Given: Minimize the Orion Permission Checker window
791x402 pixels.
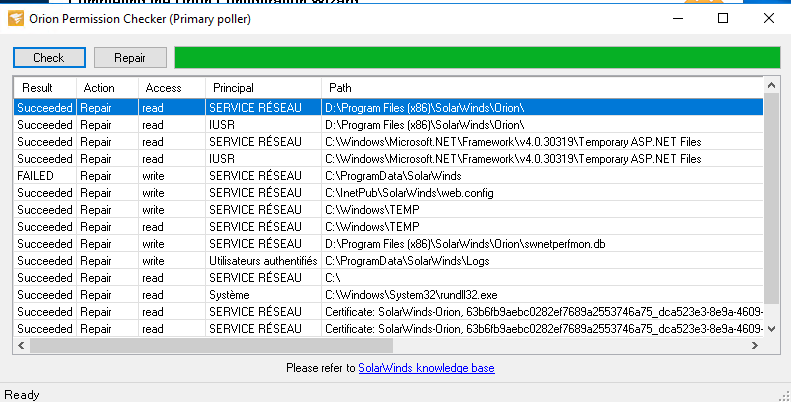Looking at the screenshot, I should pyautogui.click(x=678, y=18).
